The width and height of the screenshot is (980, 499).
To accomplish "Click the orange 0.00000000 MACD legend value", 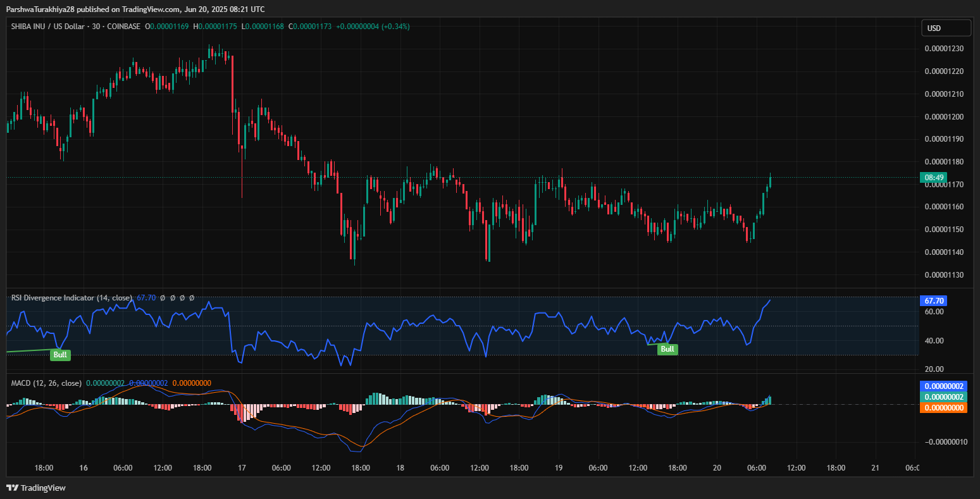I will point(192,383).
